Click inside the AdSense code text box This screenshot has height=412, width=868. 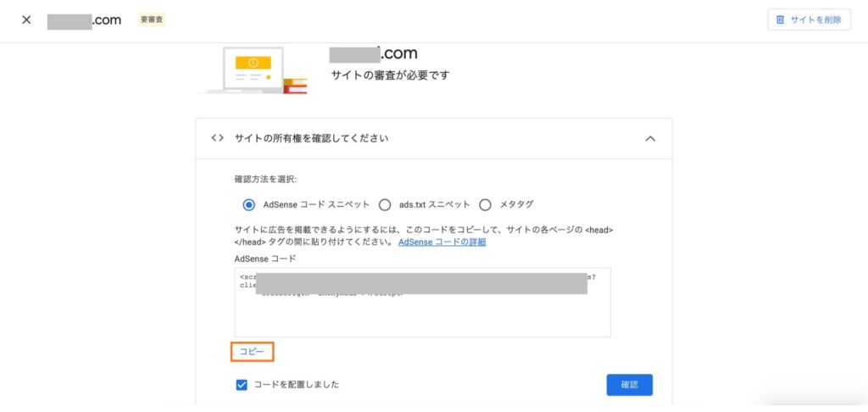click(422, 314)
